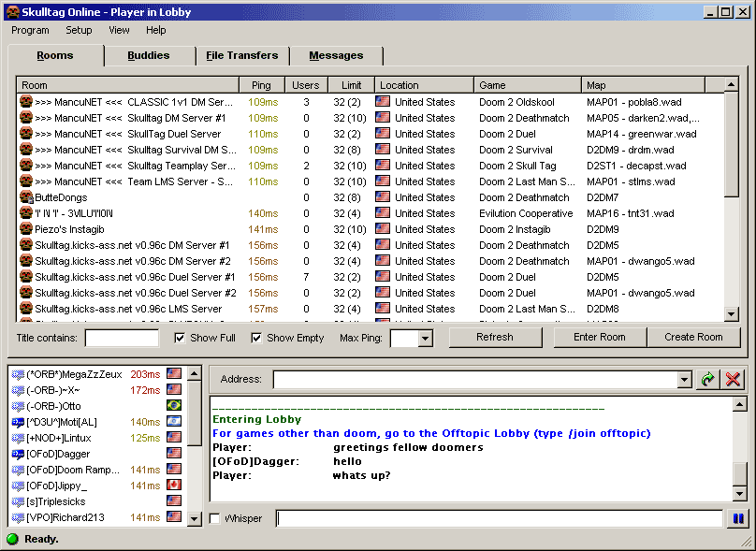Click the player icon beside [OFoD]Dagger
This screenshot has width=756, height=551.
[18, 454]
